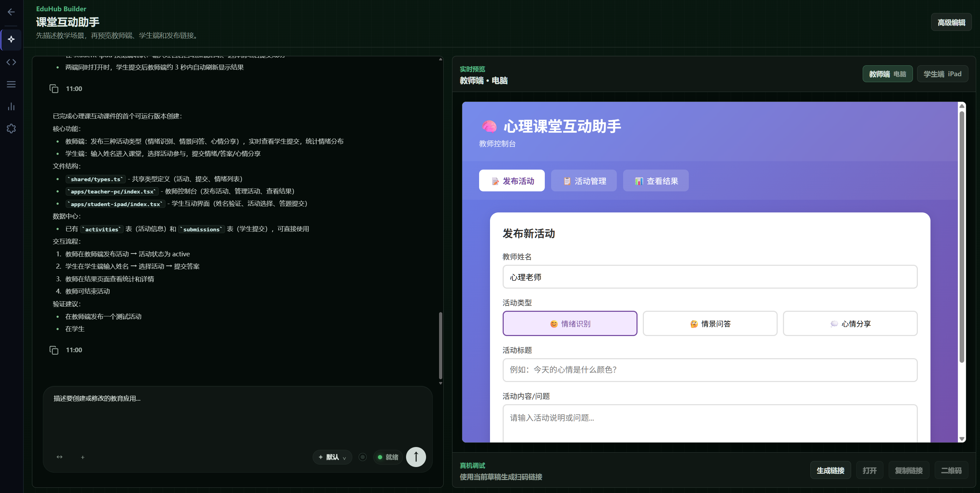Screen dimensions: 980x493
Task: Copy the second message near the lower 11:00 timestamp
Action: [54, 350]
